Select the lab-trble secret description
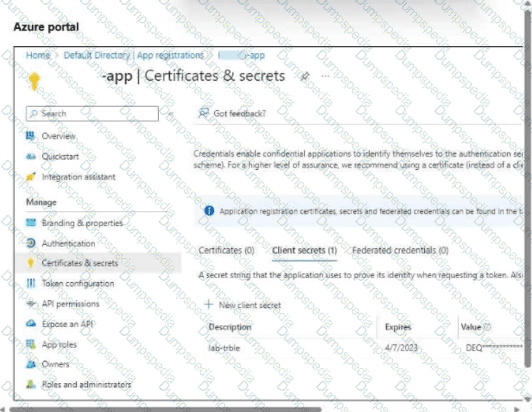Viewport: 532px width, 412px height. [224, 348]
